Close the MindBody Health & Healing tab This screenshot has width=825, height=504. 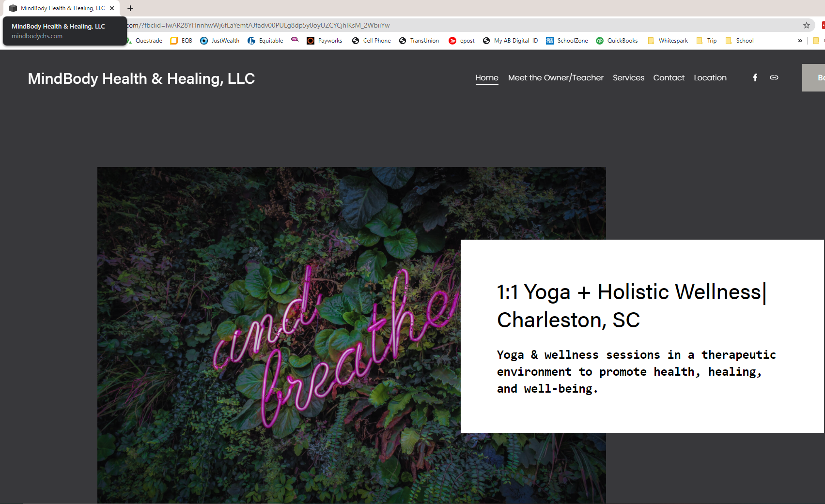(x=112, y=8)
